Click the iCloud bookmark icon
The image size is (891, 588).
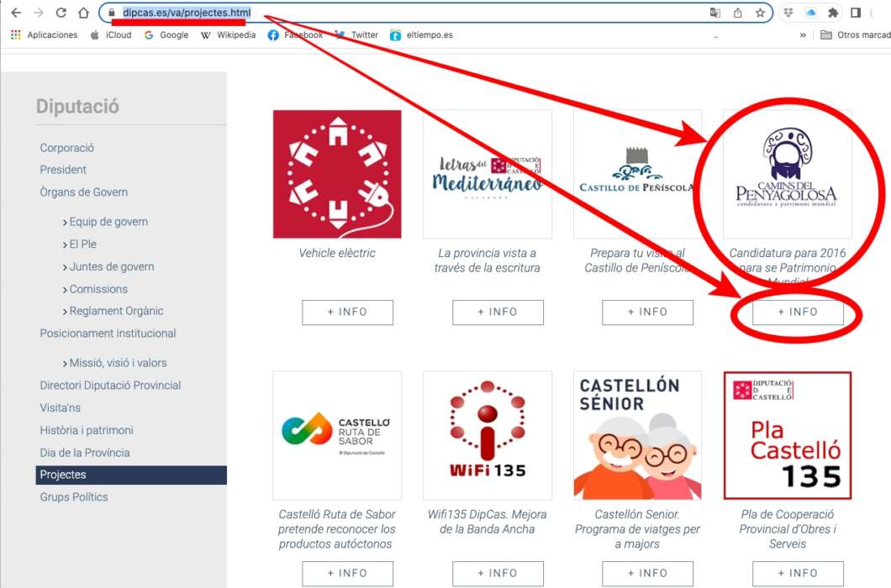click(x=94, y=35)
